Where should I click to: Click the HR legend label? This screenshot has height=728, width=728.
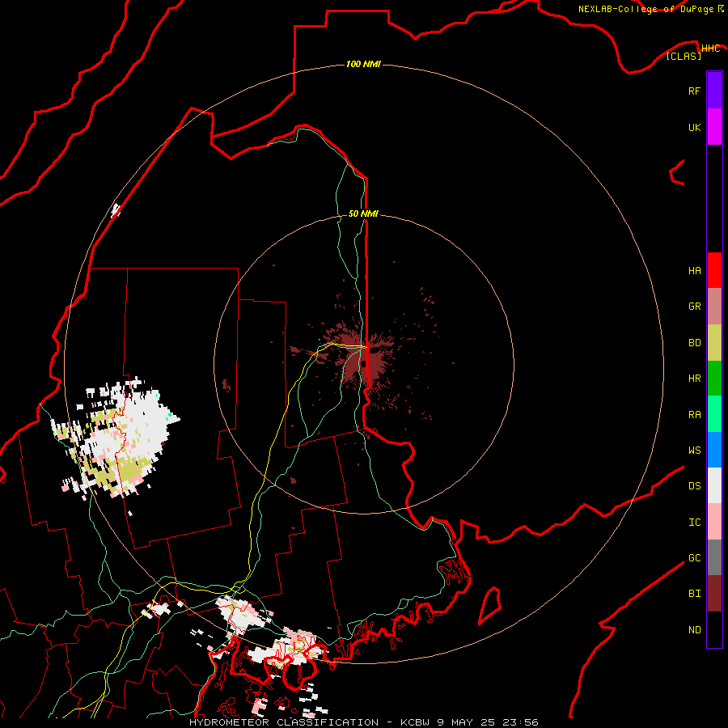694,379
